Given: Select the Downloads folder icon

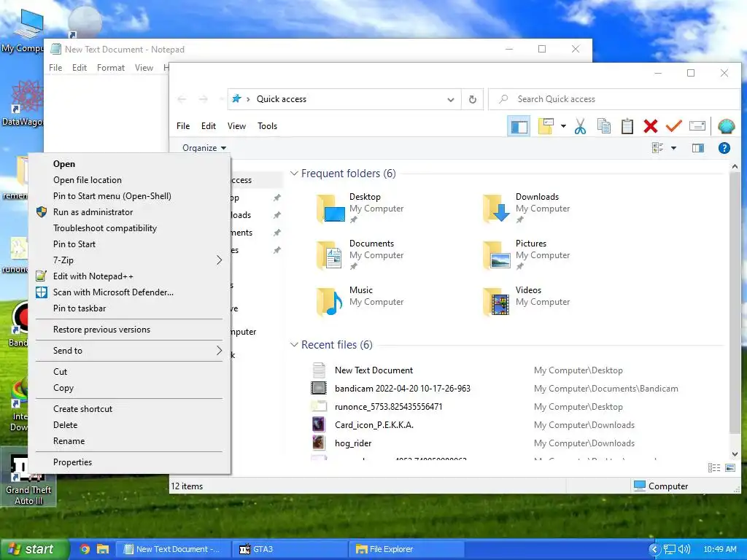Looking at the screenshot, I should (496, 209).
